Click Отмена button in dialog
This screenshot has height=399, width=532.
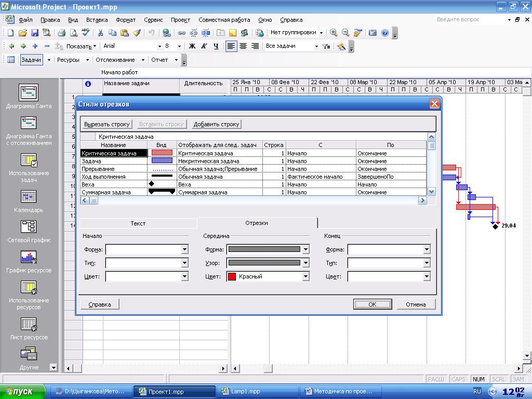pos(416,304)
